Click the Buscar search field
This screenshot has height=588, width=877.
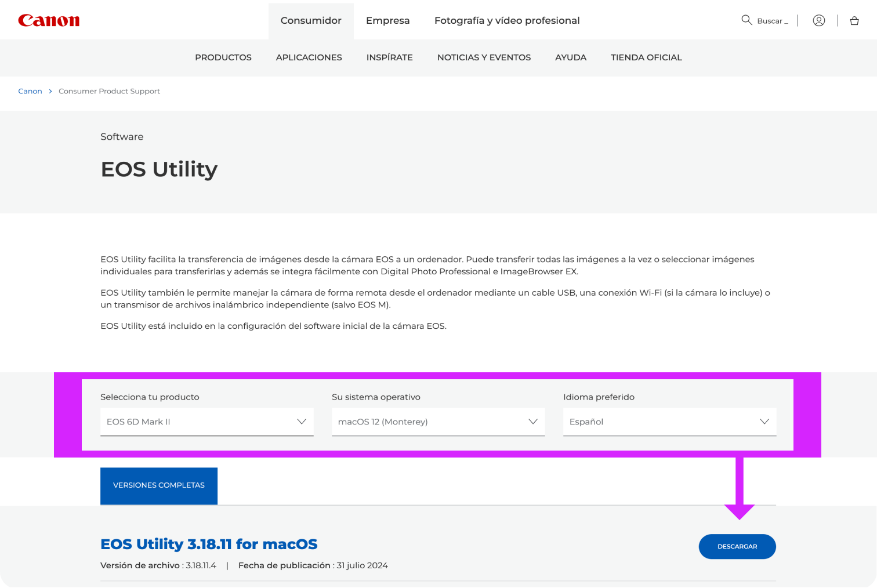click(773, 21)
